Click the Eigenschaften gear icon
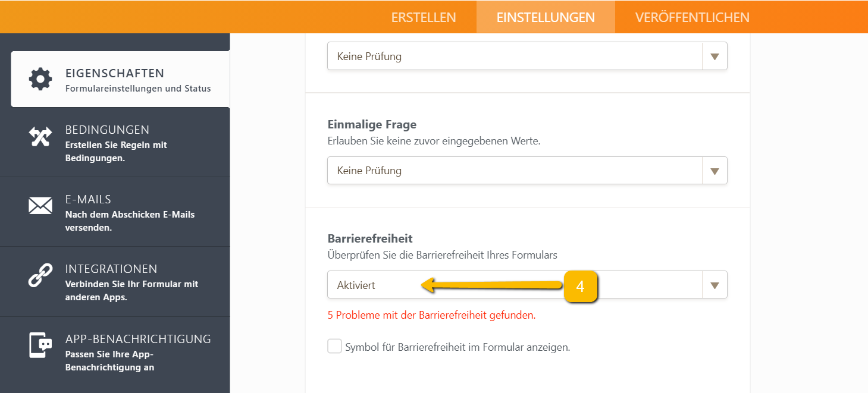The height and width of the screenshot is (393, 868). (x=40, y=79)
